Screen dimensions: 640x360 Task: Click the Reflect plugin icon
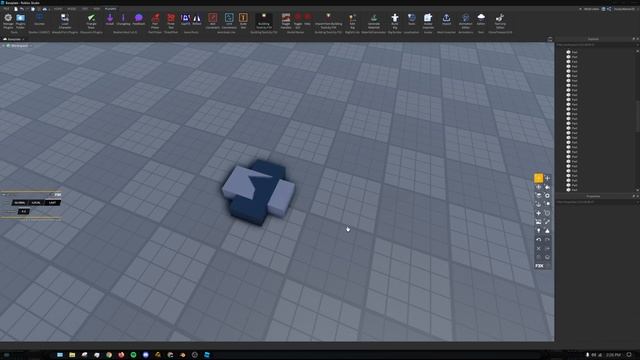click(197, 19)
